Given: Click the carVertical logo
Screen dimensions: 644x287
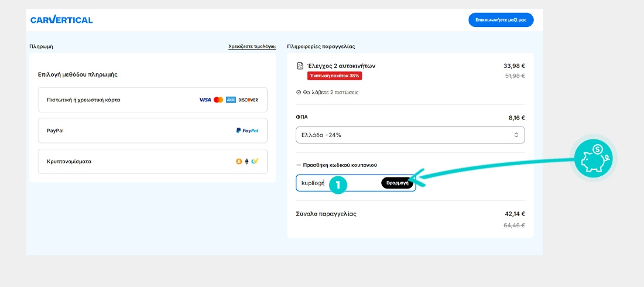Looking at the screenshot, I should [x=61, y=20].
